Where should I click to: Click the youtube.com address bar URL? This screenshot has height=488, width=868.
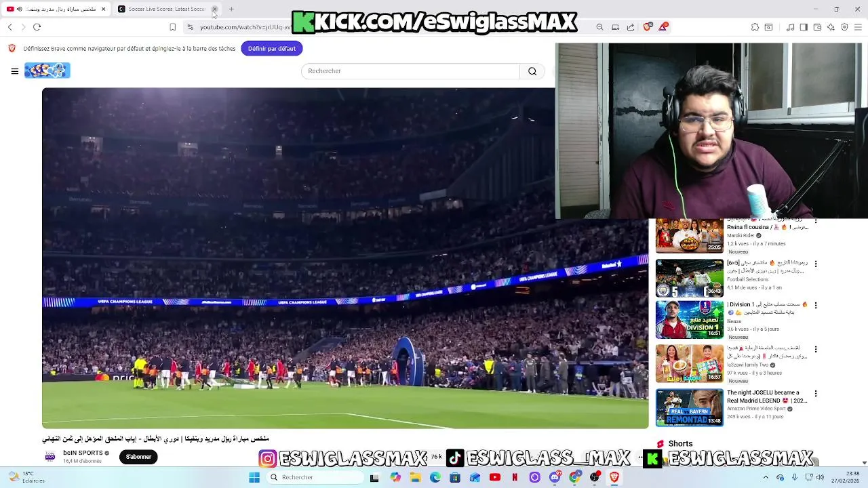[x=245, y=27]
